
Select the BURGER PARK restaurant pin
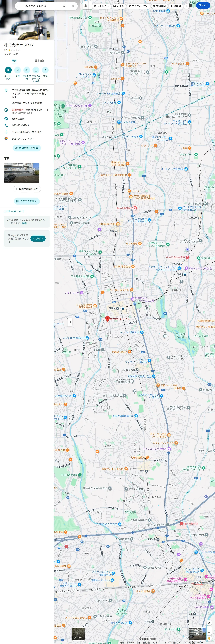click(118, 224)
